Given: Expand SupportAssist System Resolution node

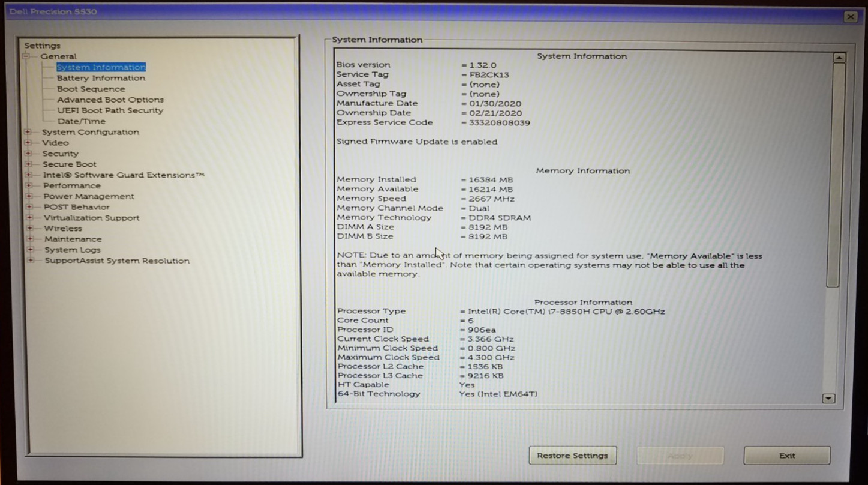Looking at the screenshot, I should (31, 261).
